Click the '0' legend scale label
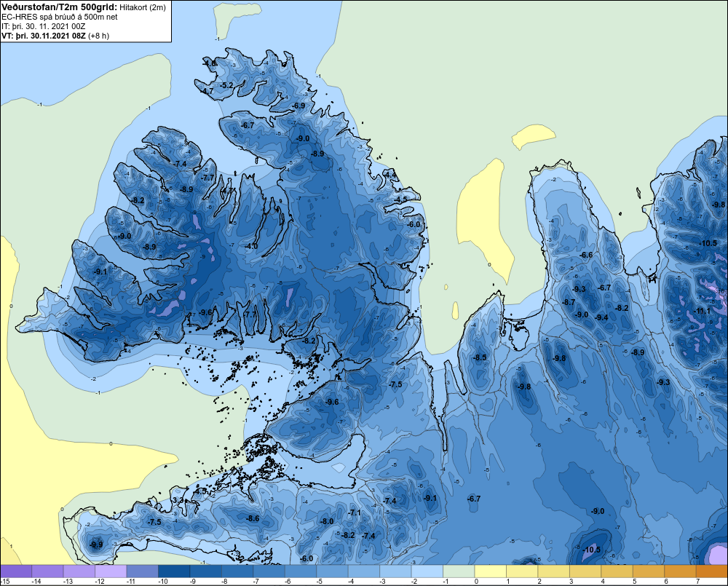Screen dimensions: 728x586 [x=476, y=582]
